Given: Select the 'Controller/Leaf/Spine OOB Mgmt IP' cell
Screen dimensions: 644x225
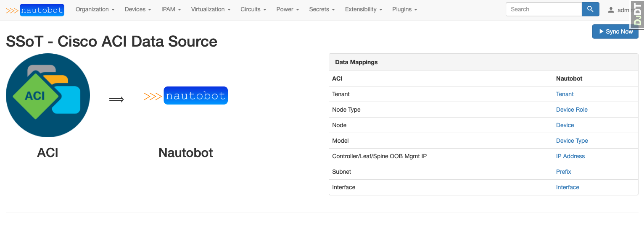Looking at the screenshot, I should tap(441, 156).
